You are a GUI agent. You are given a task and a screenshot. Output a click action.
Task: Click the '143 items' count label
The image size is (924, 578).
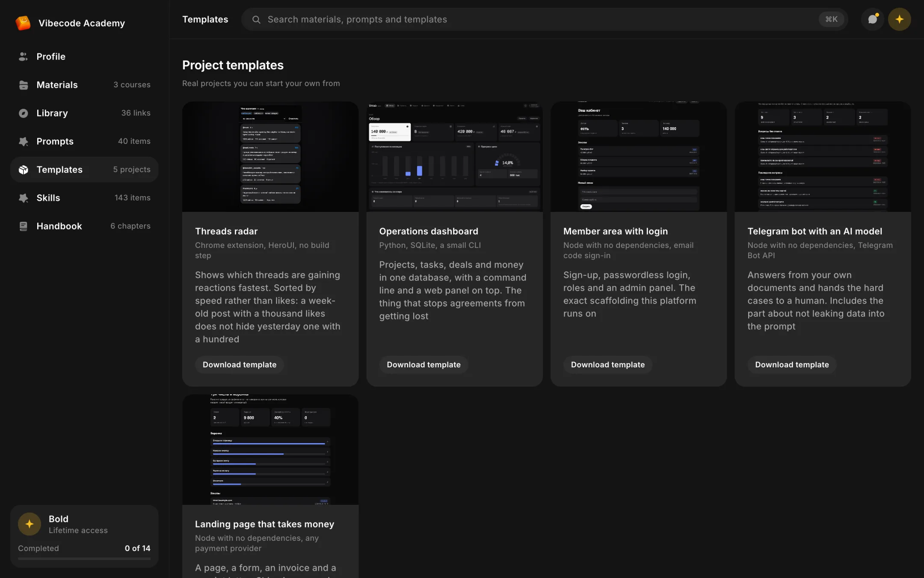[132, 198]
